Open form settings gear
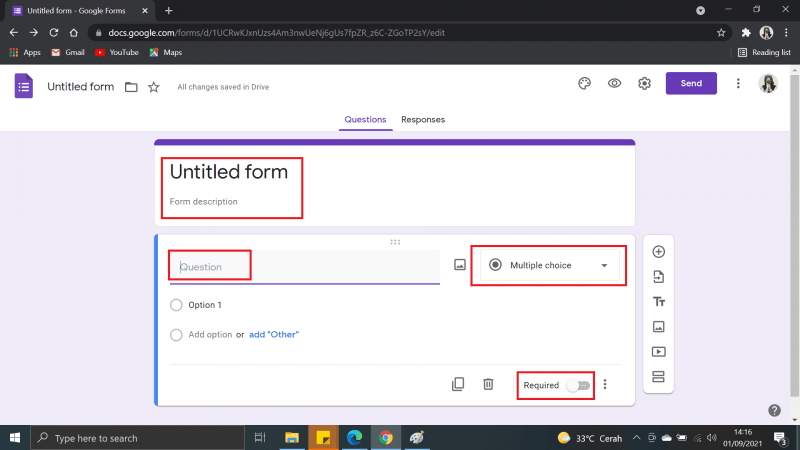The width and height of the screenshot is (800, 450). (644, 83)
